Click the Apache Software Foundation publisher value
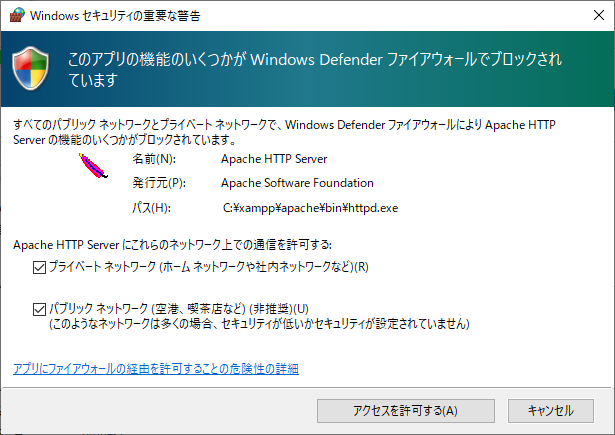 pyautogui.click(x=298, y=183)
